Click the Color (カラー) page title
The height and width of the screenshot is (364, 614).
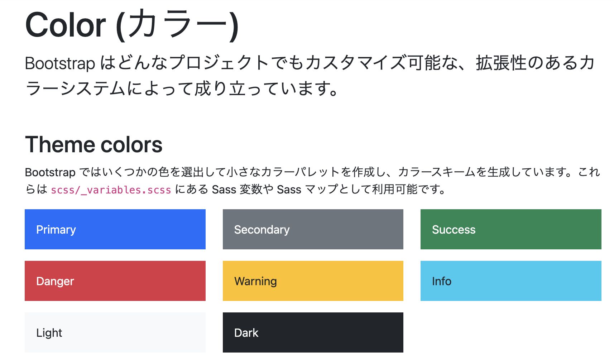pyautogui.click(x=132, y=25)
